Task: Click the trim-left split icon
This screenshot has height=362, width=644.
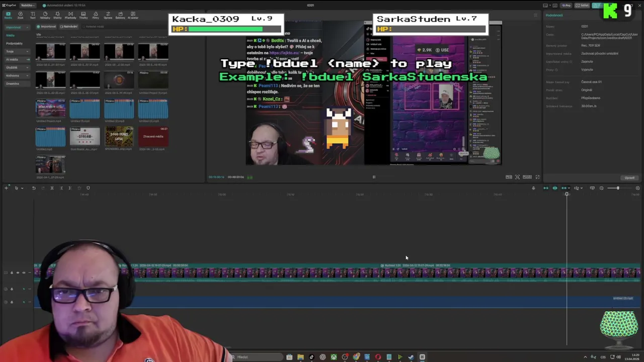Action: tap(61, 188)
